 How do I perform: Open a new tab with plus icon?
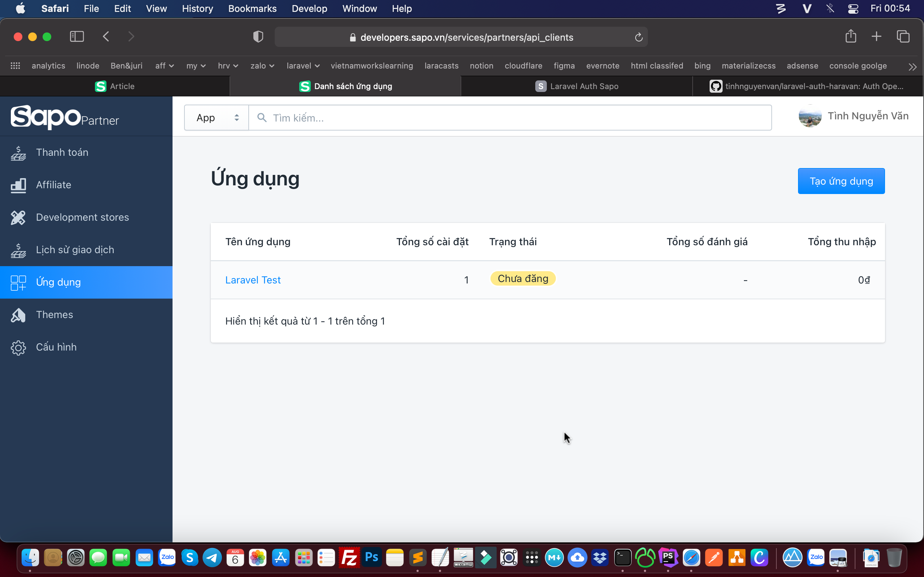876,36
